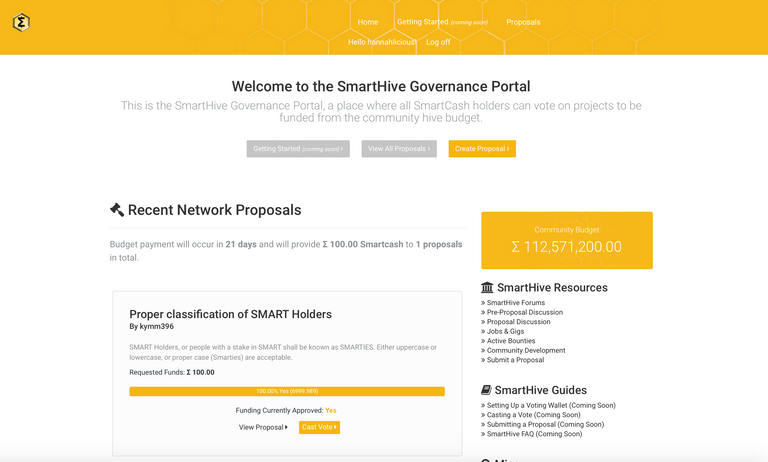Log off from the portal
This screenshot has height=462, width=768.
coord(438,42)
